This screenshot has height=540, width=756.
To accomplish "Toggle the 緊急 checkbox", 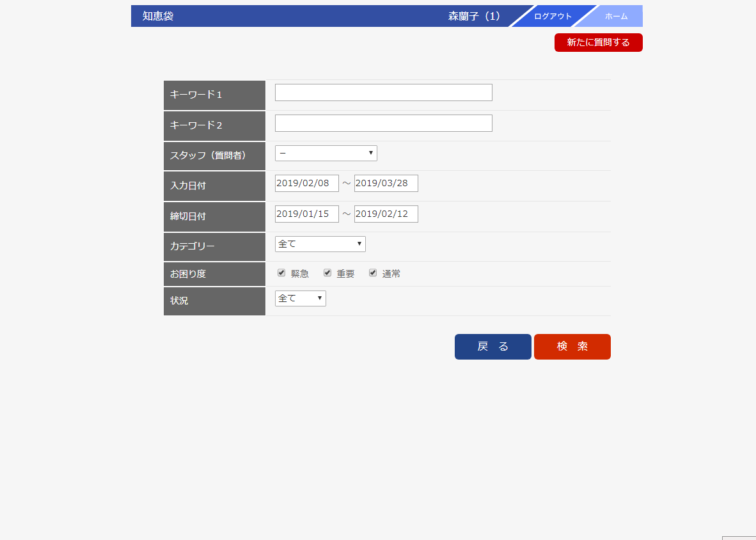I will pos(281,273).
